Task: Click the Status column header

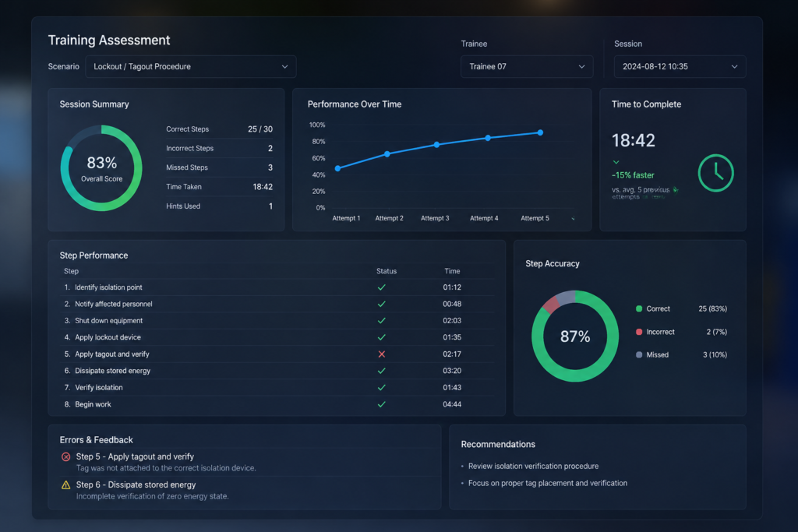Action: point(387,271)
